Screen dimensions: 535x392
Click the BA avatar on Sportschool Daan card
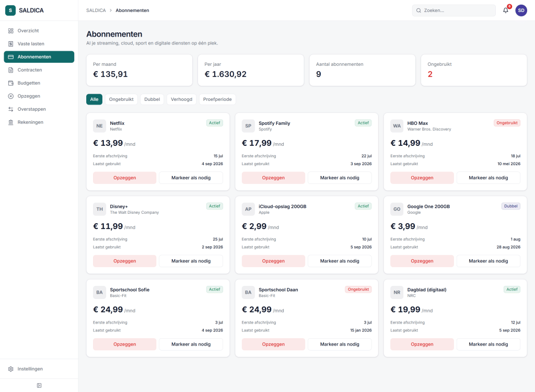point(248,292)
